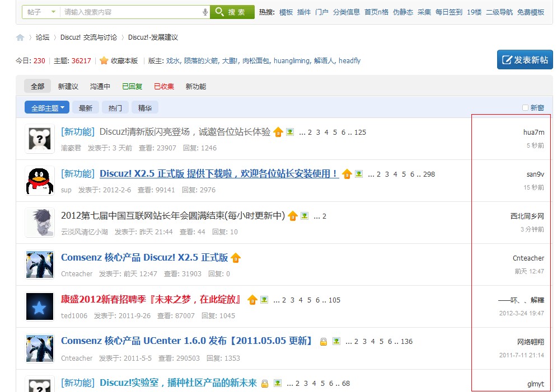Open thread 康盛2012新春招聘季『未来之梦，在此绽放』

click(152, 299)
